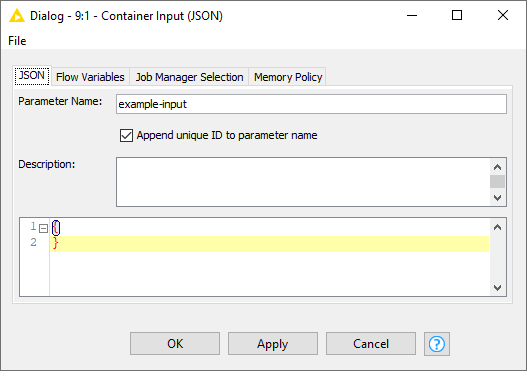
Task: Place cursor at the closing brace on line 2
Action: coord(55,243)
